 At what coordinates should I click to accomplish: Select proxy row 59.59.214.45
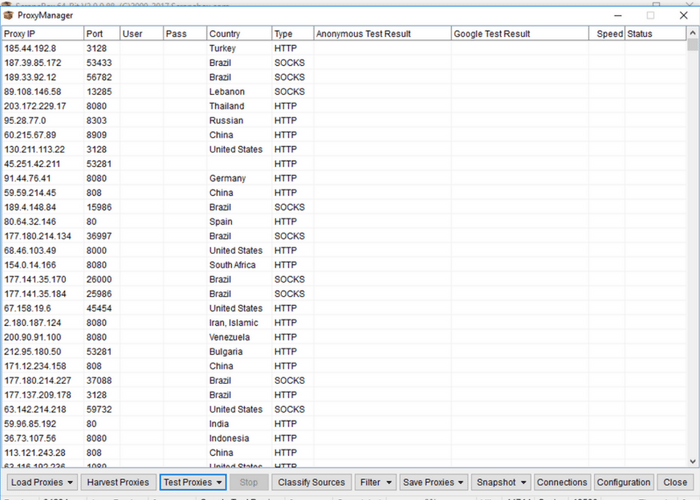pos(344,192)
